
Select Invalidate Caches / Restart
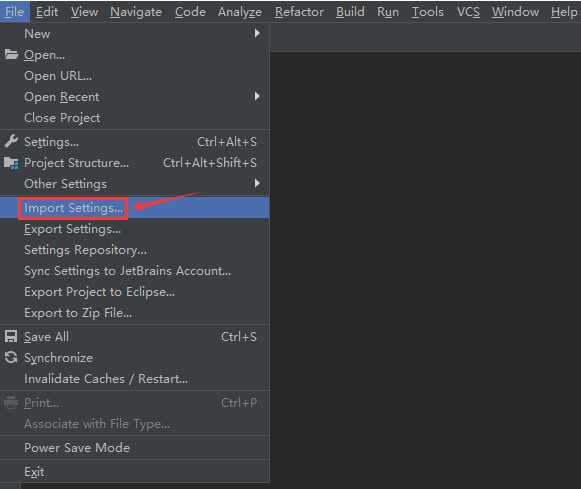(x=135, y=379)
